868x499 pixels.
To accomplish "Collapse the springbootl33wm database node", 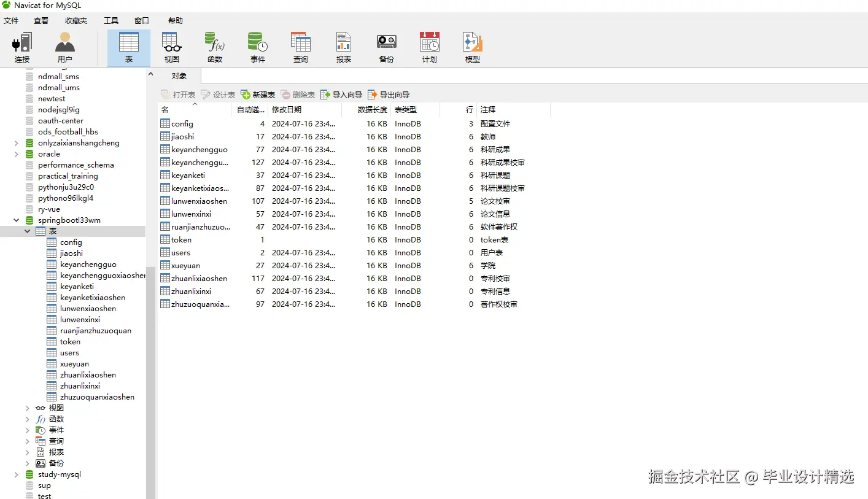I will coord(17,220).
